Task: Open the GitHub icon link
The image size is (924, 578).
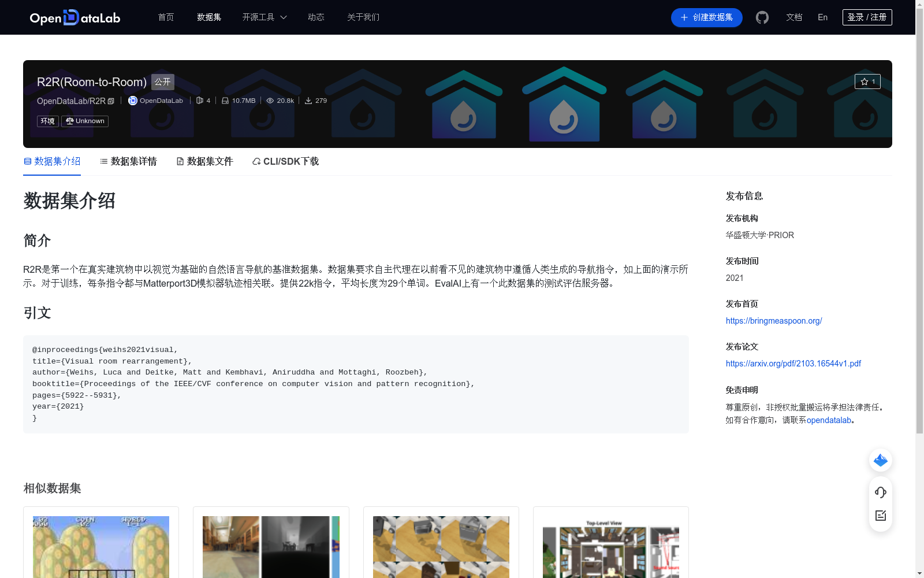Action: (762, 17)
